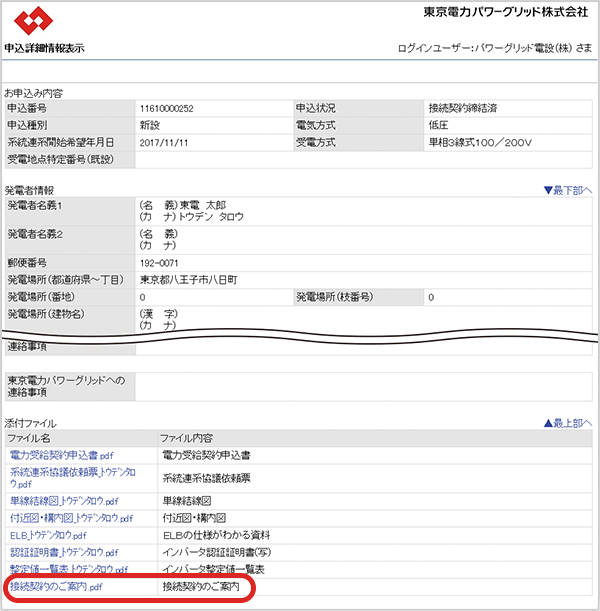This screenshot has width=600, height=611.
Task: Select electric method value 低圧
Action: coord(438,125)
